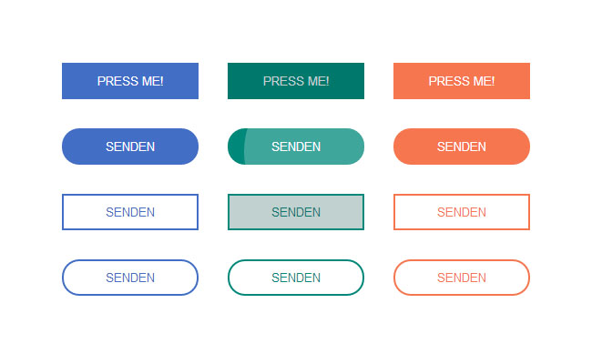This screenshot has width=592, height=364.
Task: Choose the green square-cornered PRESS ME! button
Action: (296, 81)
